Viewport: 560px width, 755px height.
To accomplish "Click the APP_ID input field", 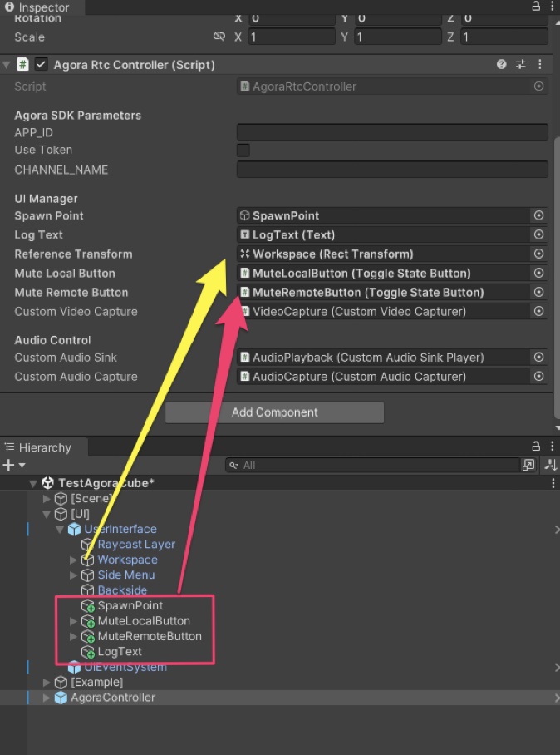I will (x=392, y=132).
